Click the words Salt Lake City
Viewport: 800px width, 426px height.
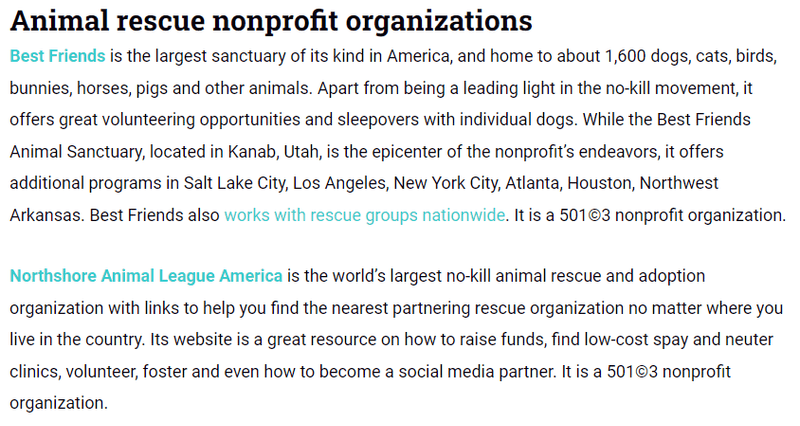[236, 183]
